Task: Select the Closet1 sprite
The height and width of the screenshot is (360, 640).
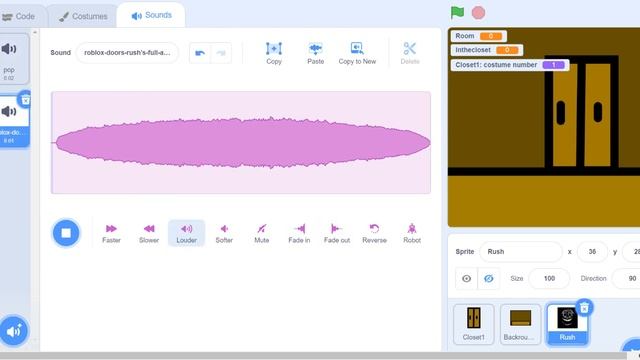Action: [x=473, y=324]
